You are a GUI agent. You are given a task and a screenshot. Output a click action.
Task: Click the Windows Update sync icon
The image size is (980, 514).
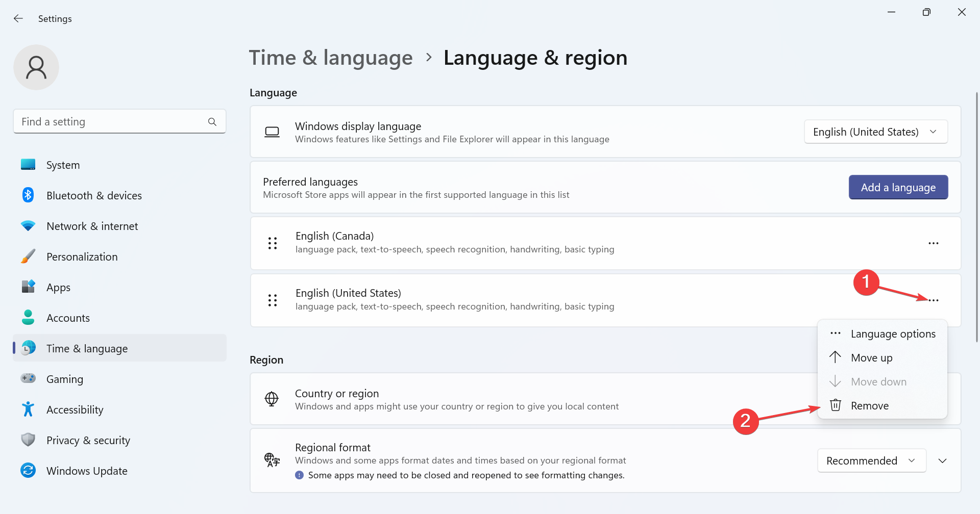(x=28, y=470)
